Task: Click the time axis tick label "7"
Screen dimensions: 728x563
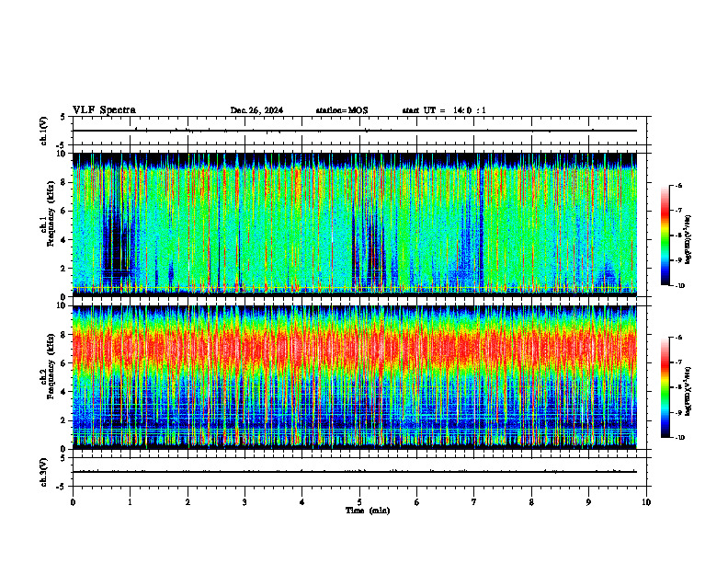Action: click(x=474, y=502)
